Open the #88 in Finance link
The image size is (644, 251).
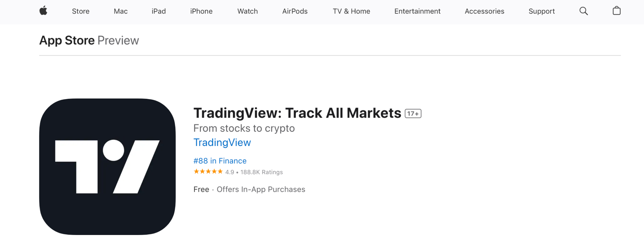tap(219, 160)
